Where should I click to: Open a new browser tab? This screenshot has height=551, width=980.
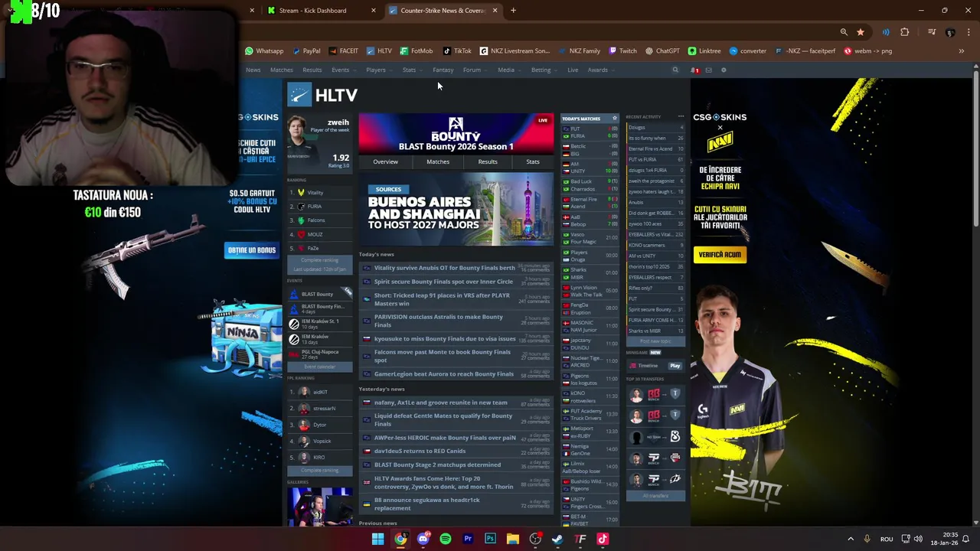[513, 11]
